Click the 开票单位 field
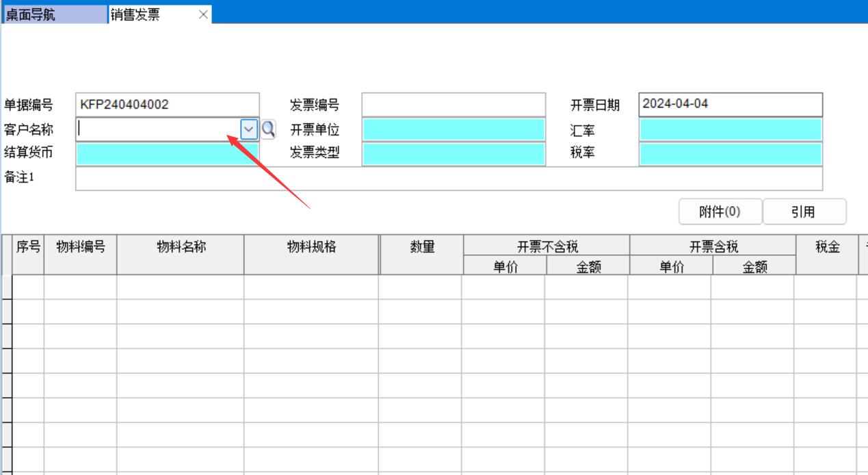The width and height of the screenshot is (868, 475). (453, 129)
